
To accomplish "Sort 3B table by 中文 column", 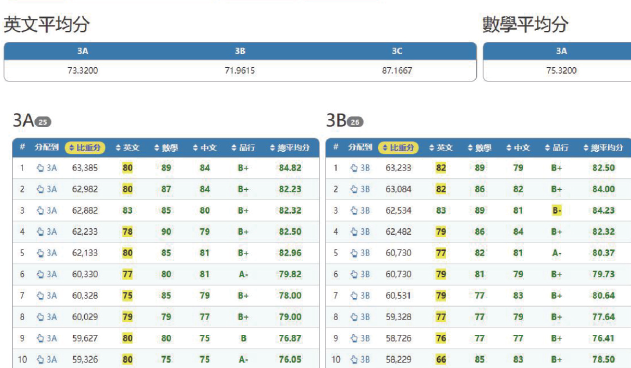I will click(518, 148).
